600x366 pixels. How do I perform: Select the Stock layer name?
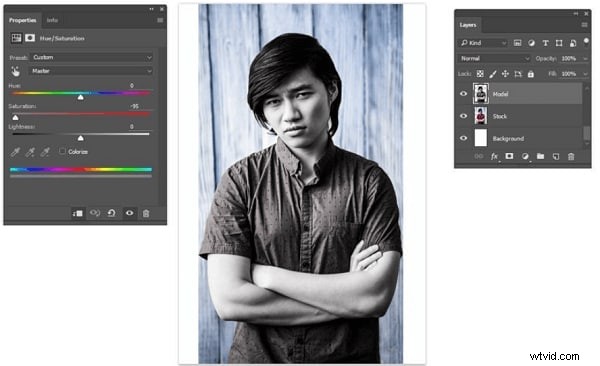[500, 116]
